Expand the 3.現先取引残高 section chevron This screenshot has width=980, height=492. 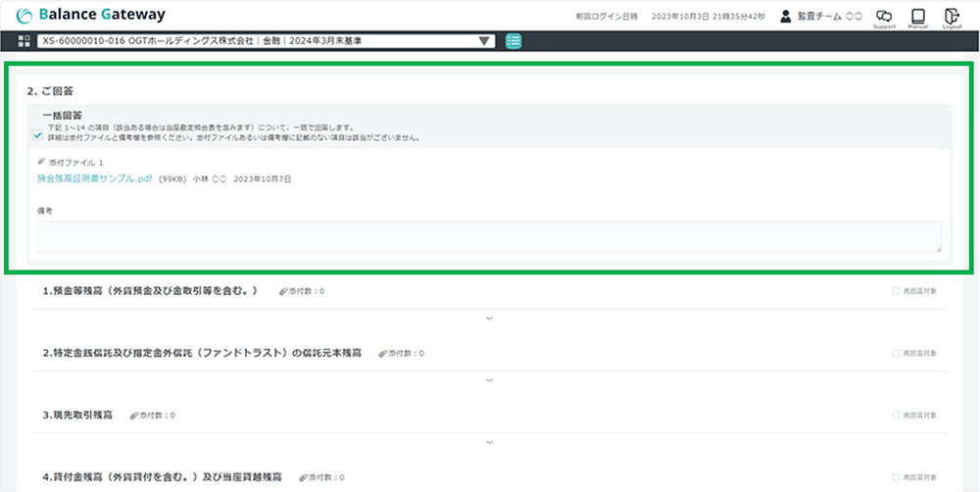(x=489, y=441)
